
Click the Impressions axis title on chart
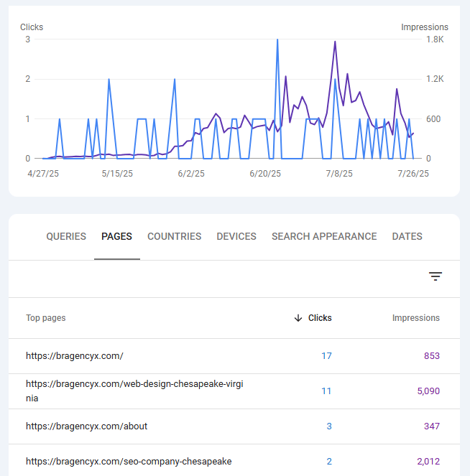tap(425, 27)
